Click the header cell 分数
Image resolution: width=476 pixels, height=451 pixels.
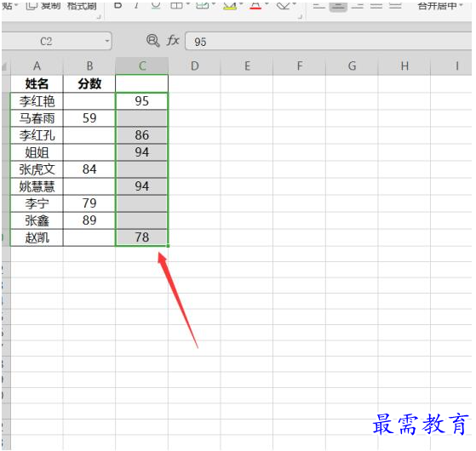89,83
